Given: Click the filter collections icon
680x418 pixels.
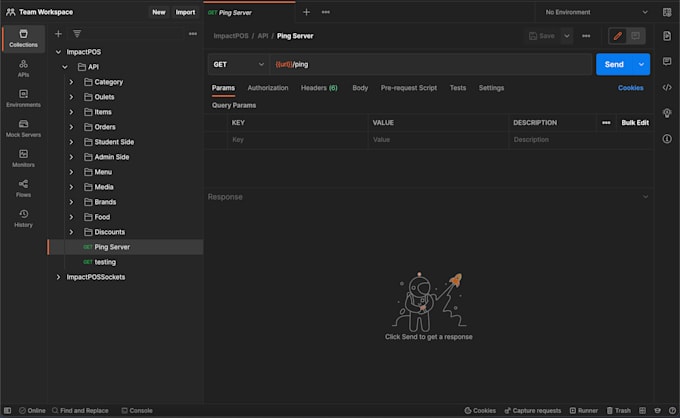Looking at the screenshot, I should (77, 34).
